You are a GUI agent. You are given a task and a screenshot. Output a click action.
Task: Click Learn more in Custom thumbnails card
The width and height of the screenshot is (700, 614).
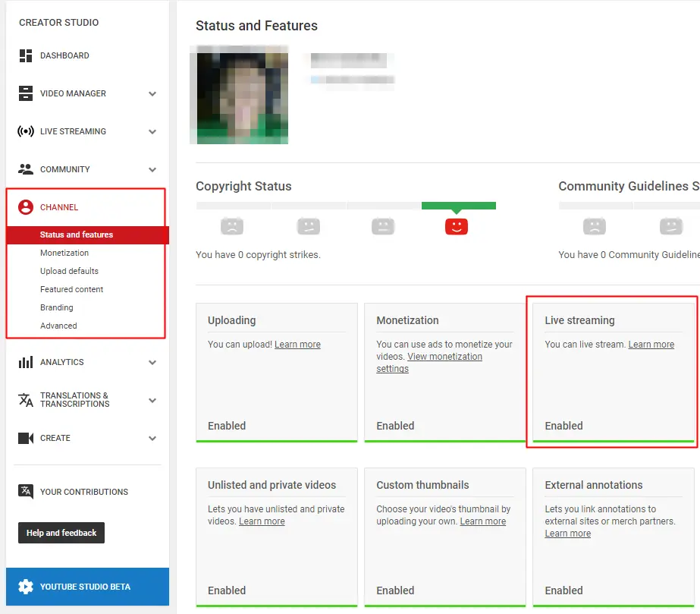tap(483, 521)
